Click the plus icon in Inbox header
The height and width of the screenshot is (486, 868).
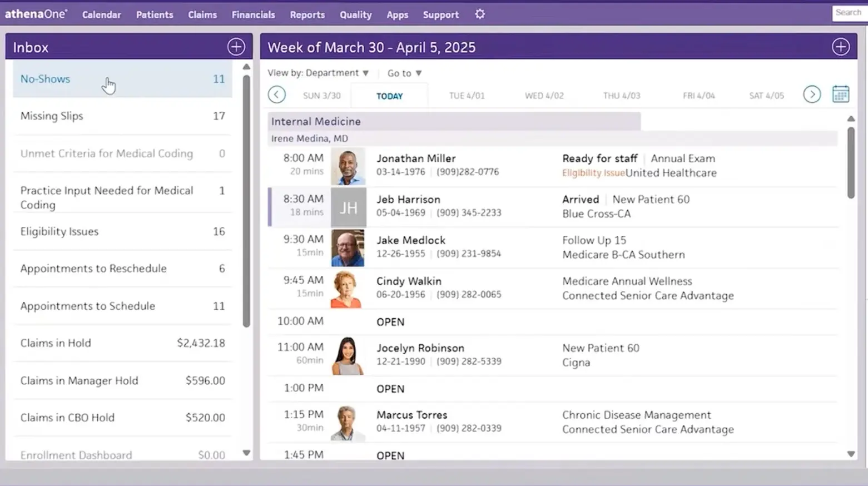click(x=236, y=47)
